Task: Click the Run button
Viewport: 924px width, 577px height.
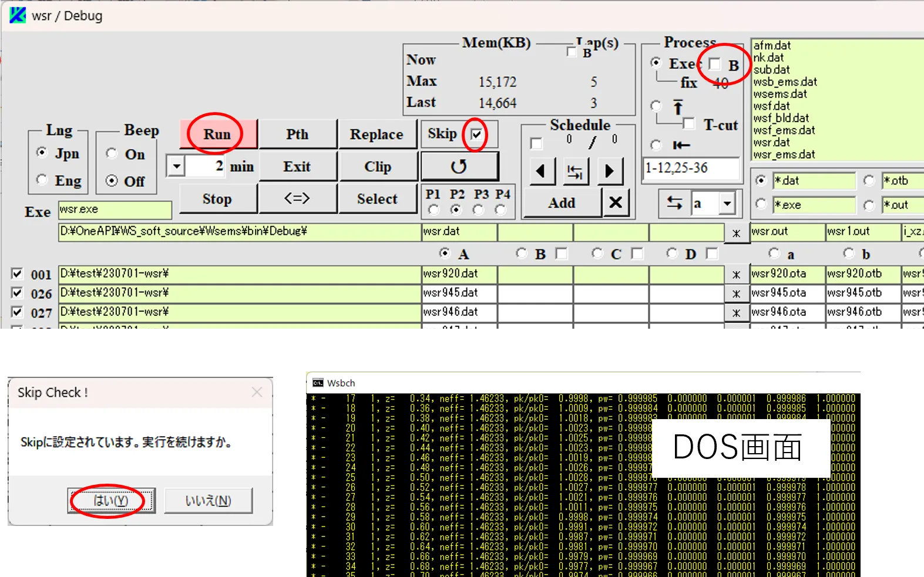Action: (x=218, y=134)
